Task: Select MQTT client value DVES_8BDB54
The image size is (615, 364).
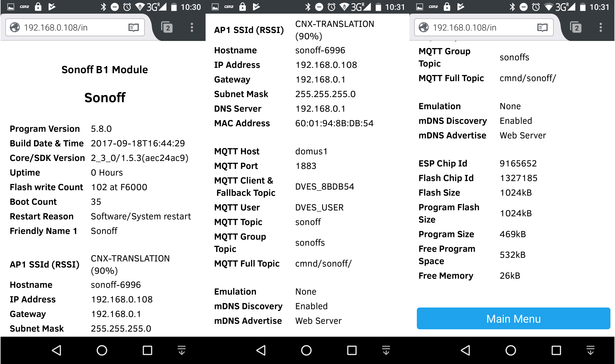Action: [325, 187]
